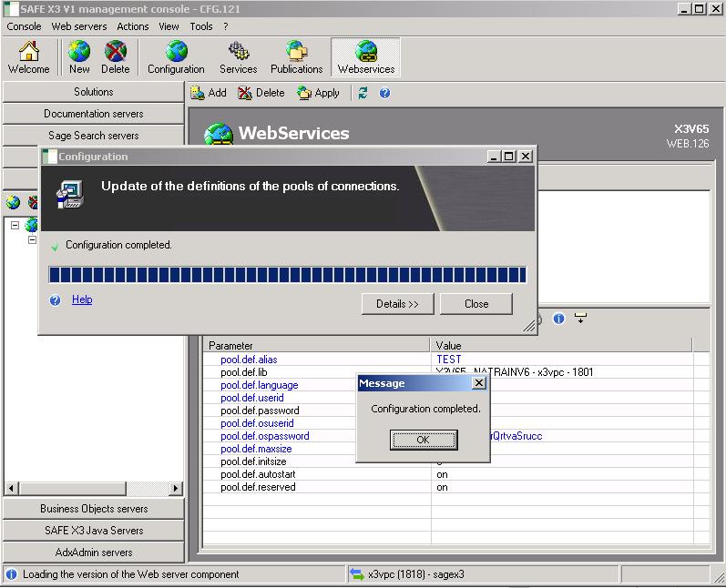Open the Help link in Configuration dialog
This screenshot has height=588, width=726.
point(82,299)
